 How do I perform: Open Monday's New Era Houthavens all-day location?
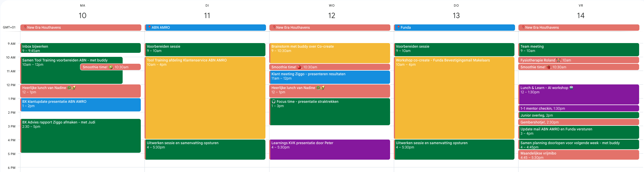[x=81, y=28]
